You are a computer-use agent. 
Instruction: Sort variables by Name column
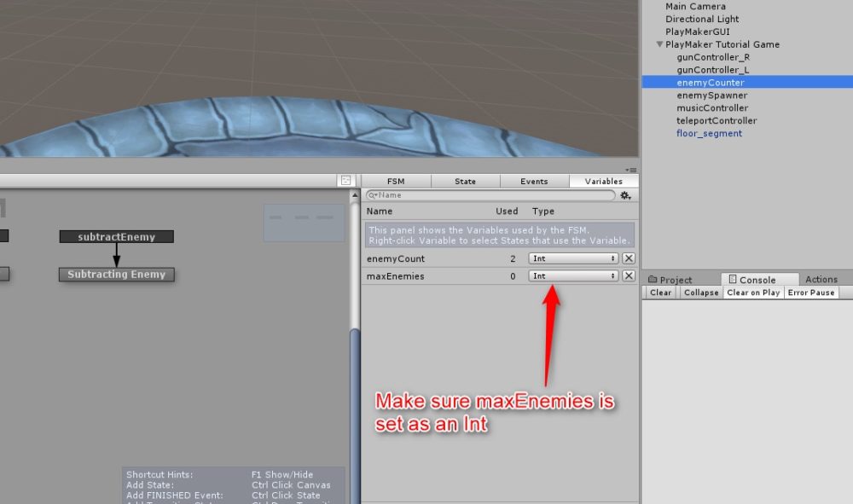point(380,211)
